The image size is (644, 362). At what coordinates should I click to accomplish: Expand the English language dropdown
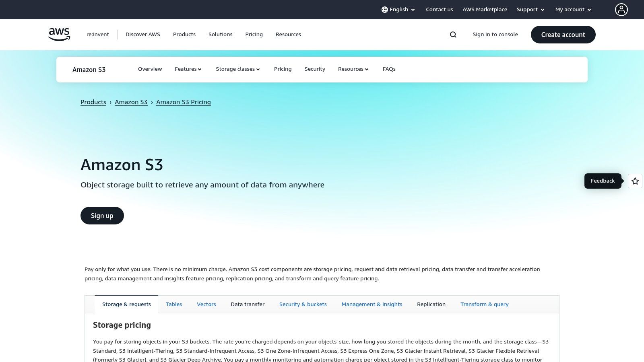pos(398,9)
